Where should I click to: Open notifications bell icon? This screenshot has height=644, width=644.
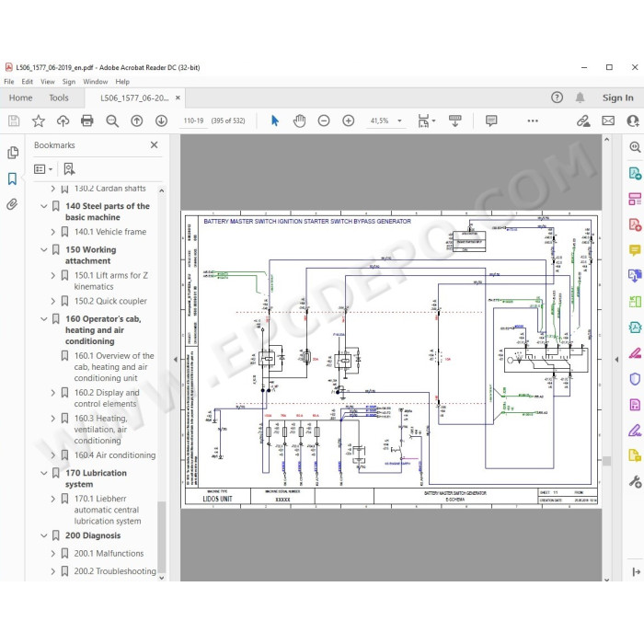[x=580, y=98]
